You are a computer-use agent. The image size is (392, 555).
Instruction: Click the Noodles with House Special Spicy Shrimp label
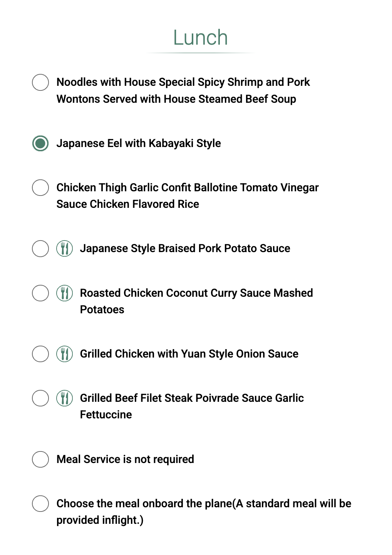point(183,90)
